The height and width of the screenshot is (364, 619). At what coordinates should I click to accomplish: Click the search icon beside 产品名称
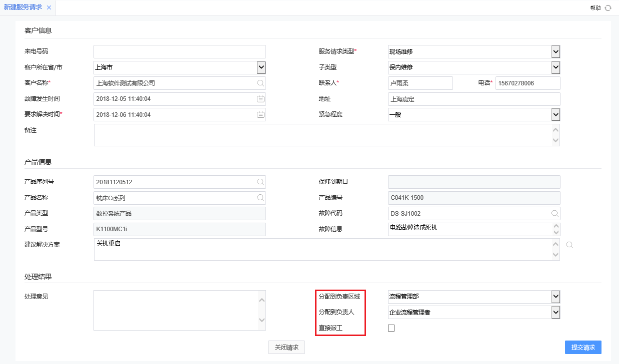pyautogui.click(x=260, y=198)
